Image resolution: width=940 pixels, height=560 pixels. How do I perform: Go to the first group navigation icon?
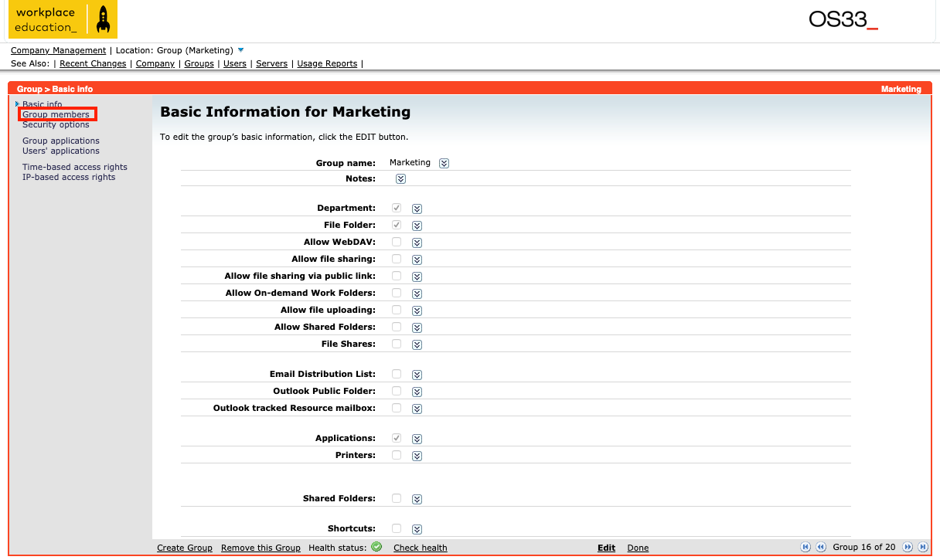[x=805, y=547]
